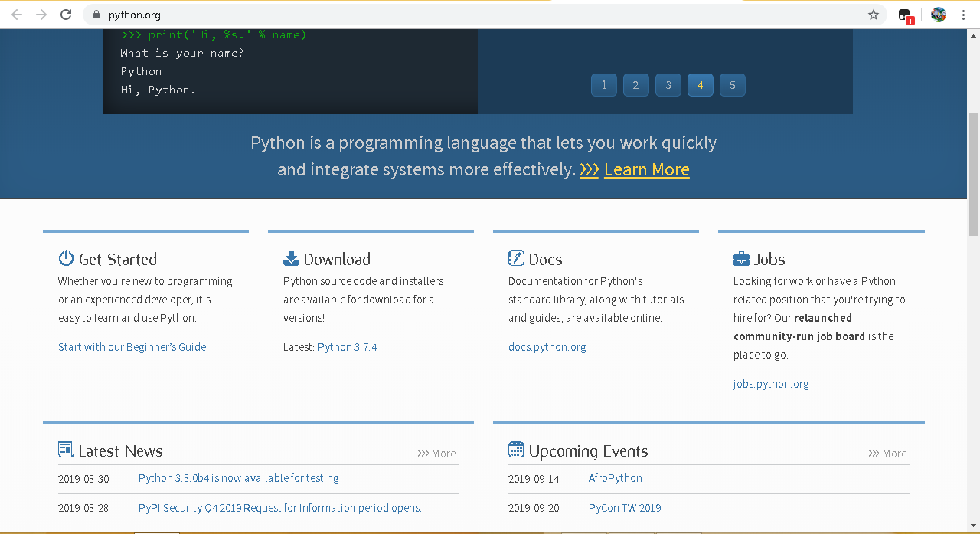
Task: Open the Chrome profile avatar
Action: (x=939, y=15)
